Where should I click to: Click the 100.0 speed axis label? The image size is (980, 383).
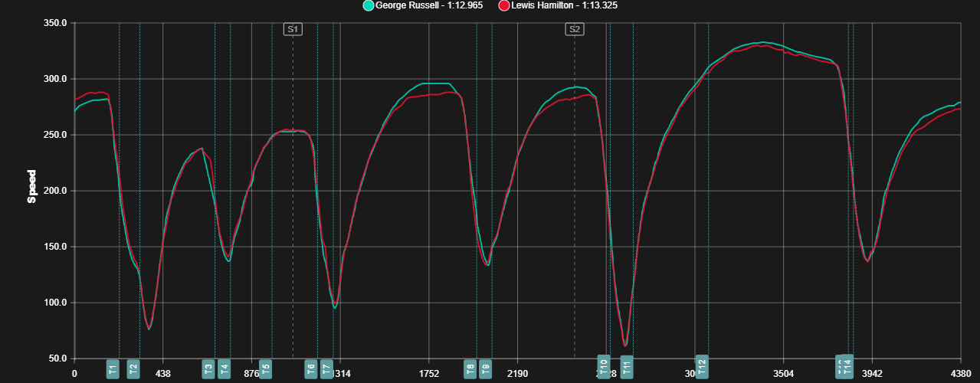(x=56, y=303)
